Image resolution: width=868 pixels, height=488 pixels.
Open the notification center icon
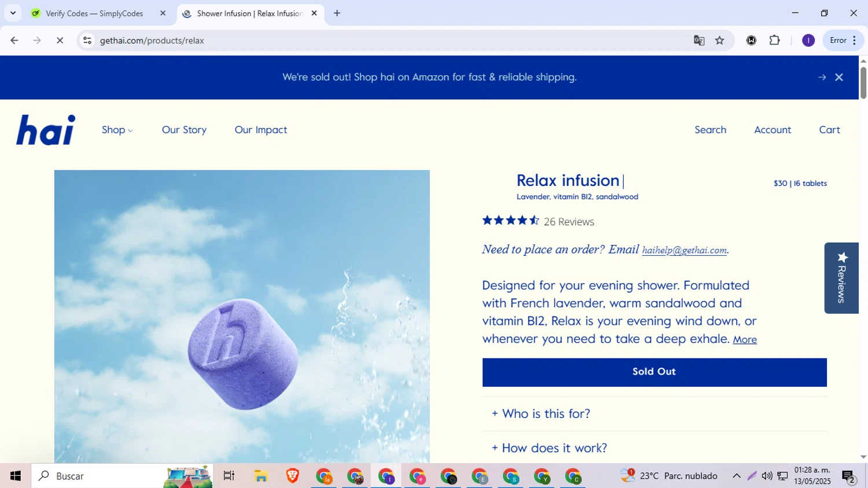point(849,476)
